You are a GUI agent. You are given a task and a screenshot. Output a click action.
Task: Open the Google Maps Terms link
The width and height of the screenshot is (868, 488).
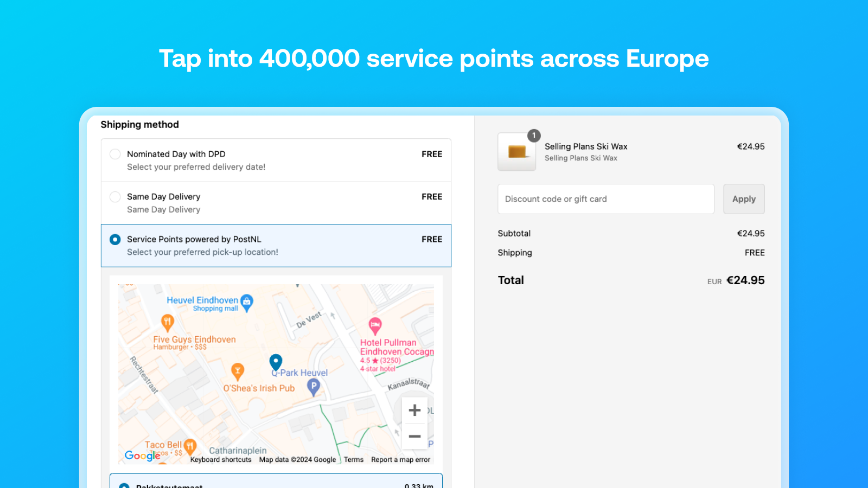coord(353,459)
